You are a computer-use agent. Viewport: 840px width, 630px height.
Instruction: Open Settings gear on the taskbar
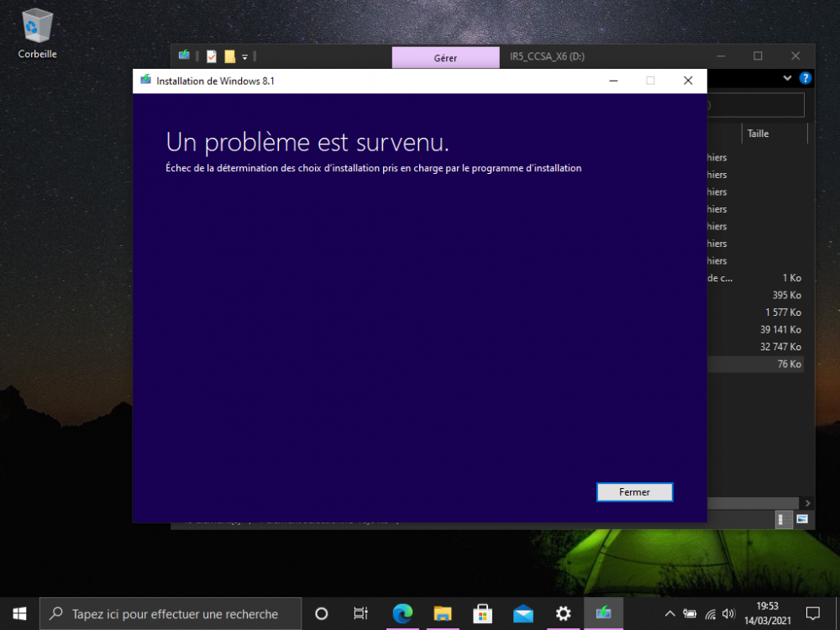[x=563, y=613]
